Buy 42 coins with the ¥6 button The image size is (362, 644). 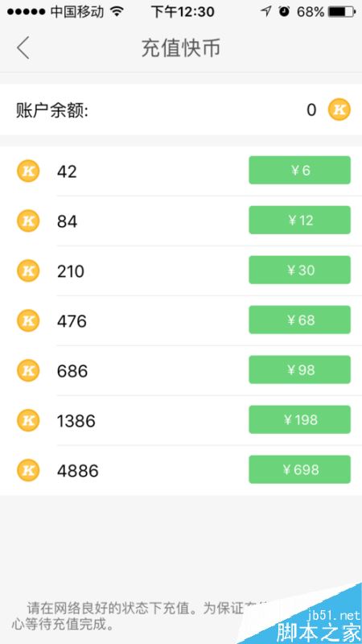(x=299, y=170)
